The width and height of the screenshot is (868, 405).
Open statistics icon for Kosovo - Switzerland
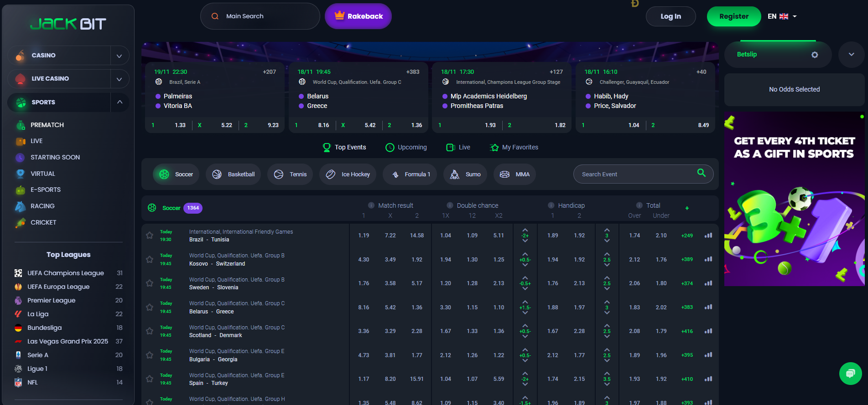[x=708, y=259]
